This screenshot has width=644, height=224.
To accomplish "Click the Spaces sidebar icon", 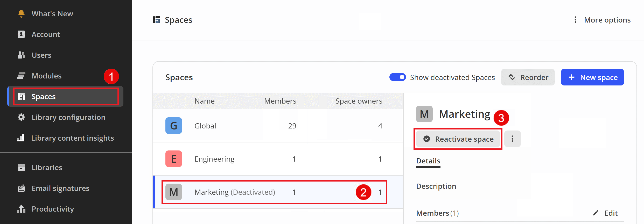I will (x=21, y=96).
